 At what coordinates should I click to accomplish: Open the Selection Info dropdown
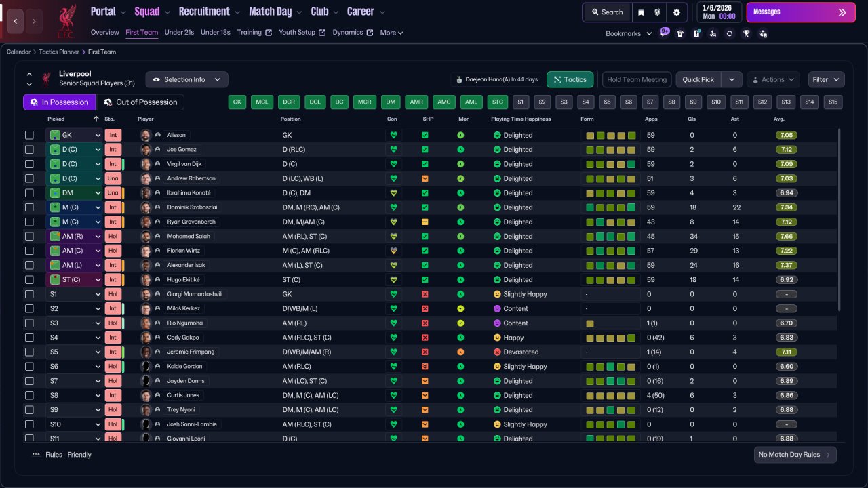[186, 79]
